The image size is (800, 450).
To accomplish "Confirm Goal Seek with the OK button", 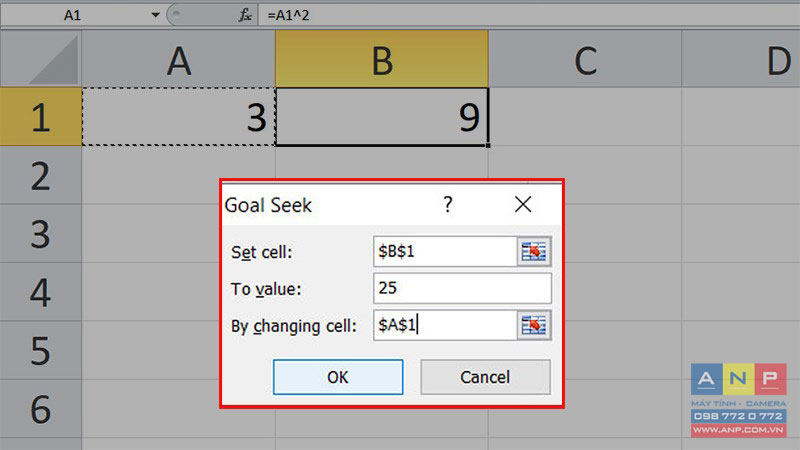I will coord(338,377).
